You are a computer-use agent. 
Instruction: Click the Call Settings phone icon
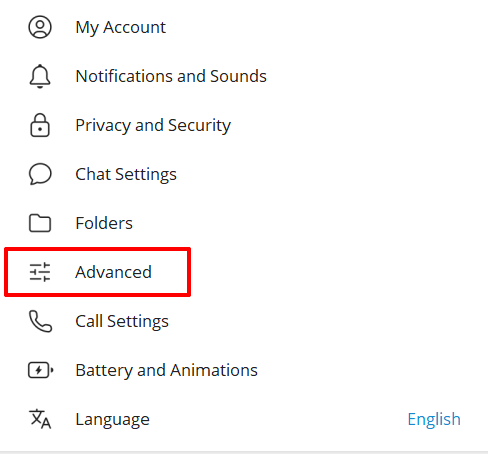point(40,321)
